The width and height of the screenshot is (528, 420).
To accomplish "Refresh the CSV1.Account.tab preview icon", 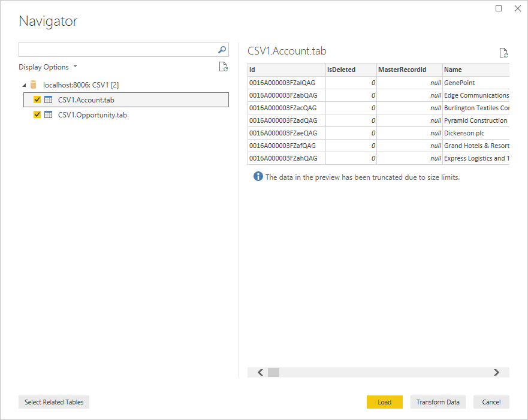I will pyautogui.click(x=504, y=53).
